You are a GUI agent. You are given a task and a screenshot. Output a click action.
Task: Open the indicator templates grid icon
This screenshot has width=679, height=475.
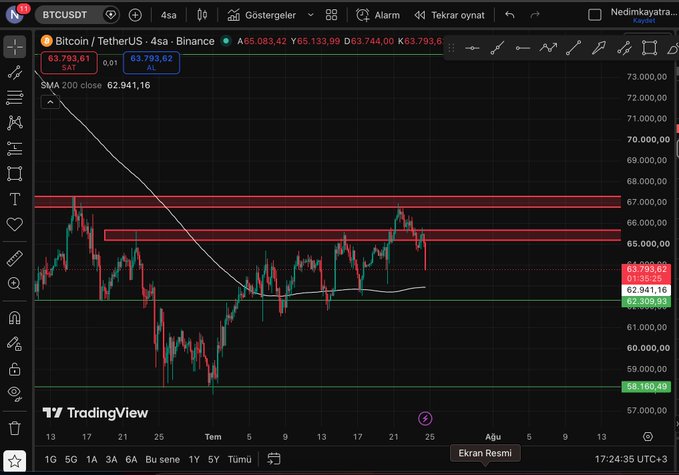click(332, 15)
